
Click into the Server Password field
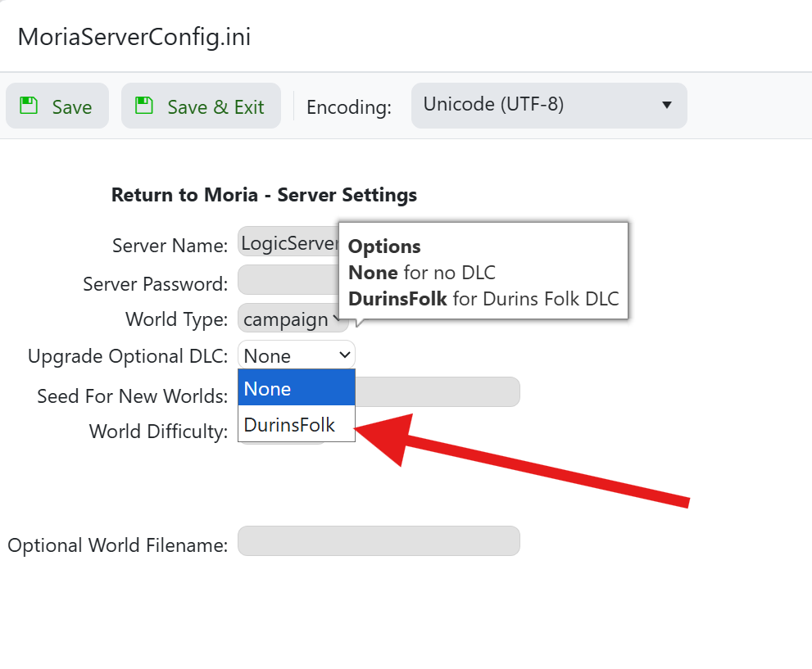[x=287, y=281]
